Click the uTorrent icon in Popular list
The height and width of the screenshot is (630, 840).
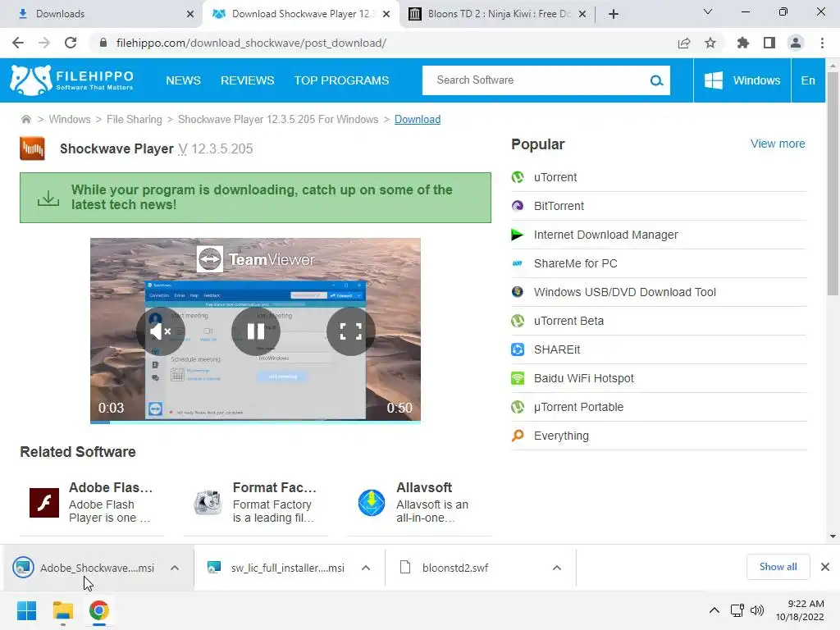click(518, 177)
